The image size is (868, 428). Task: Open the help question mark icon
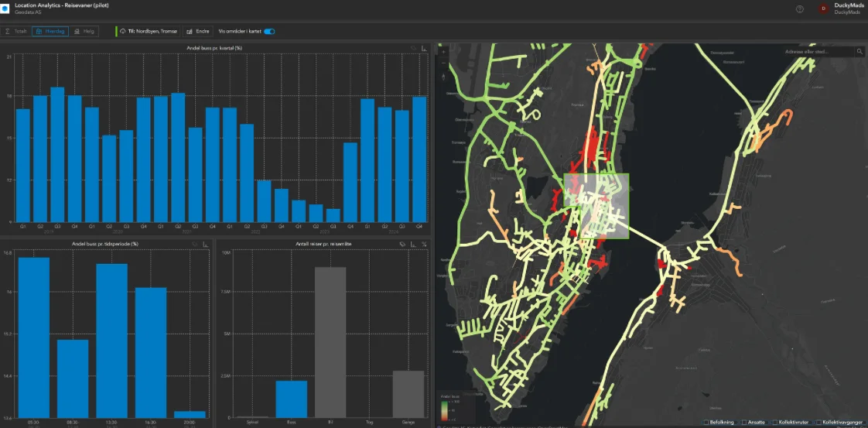pos(799,9)
